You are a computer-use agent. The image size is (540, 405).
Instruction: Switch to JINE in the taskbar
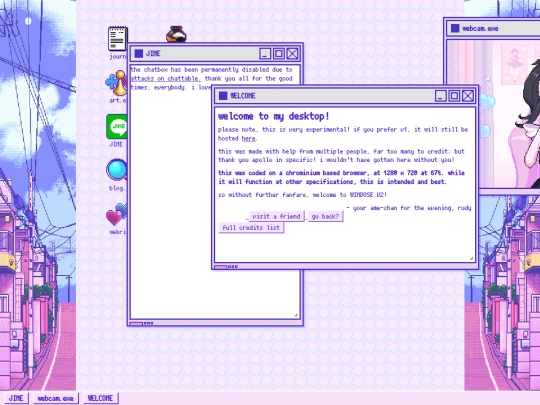[x=16, y=398]
